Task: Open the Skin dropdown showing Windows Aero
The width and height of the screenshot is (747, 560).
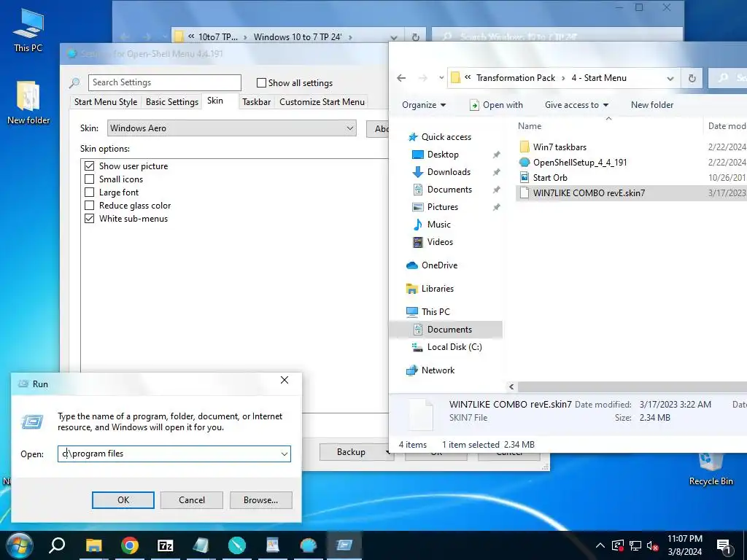Action: click(231, 128)
